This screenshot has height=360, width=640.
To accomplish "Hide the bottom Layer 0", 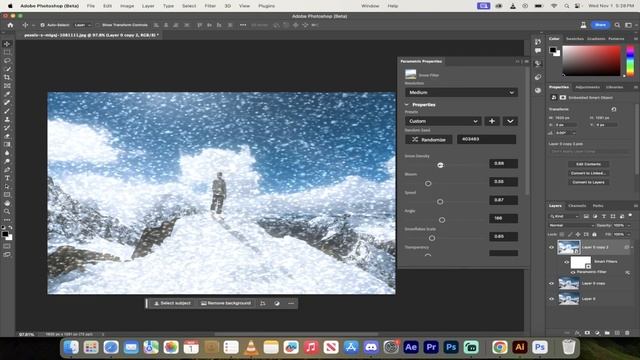I will (551, 299).
